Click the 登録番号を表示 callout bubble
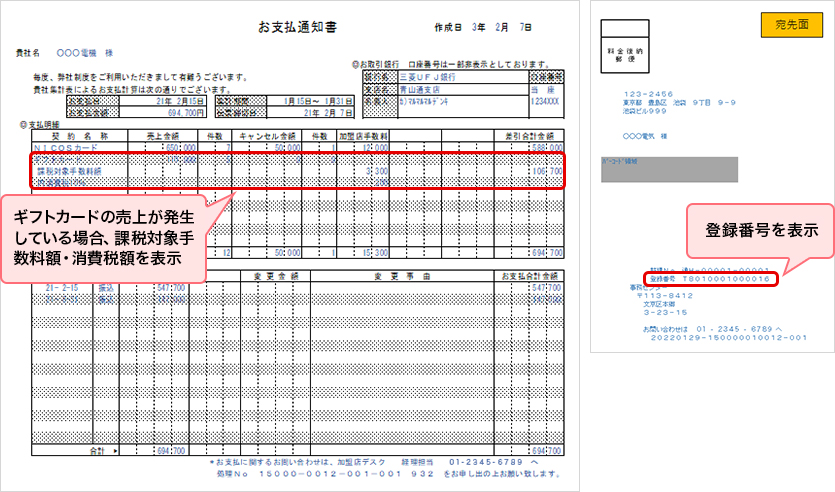835x492 pixels. (x=749, y=231)
